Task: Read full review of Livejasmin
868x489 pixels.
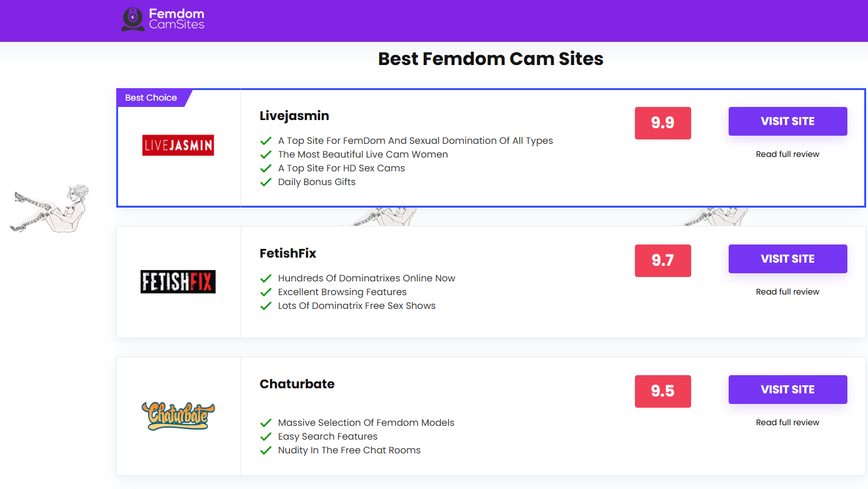Action: point(787,154)
